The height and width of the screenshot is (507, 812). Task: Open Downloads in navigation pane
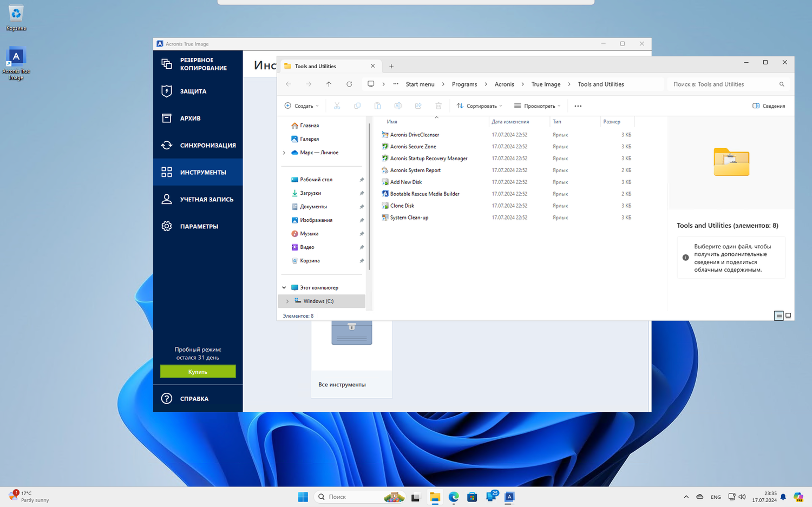click(310, 193)
